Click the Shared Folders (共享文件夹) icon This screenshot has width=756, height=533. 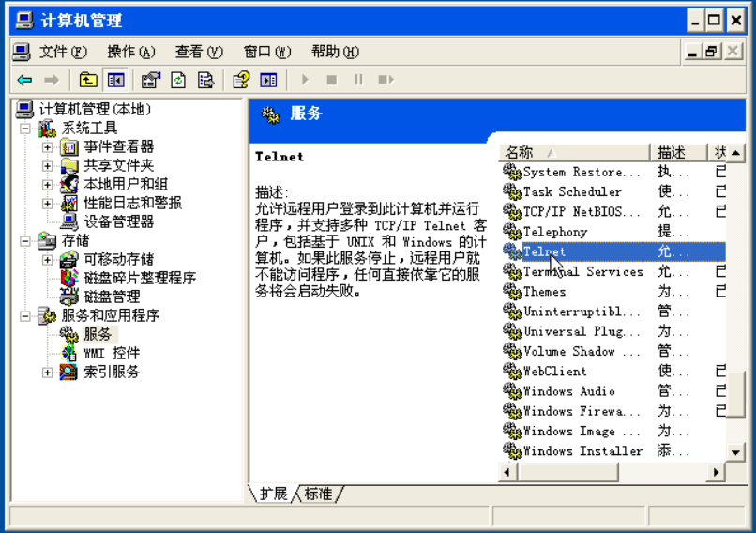(x=69, y=165)
